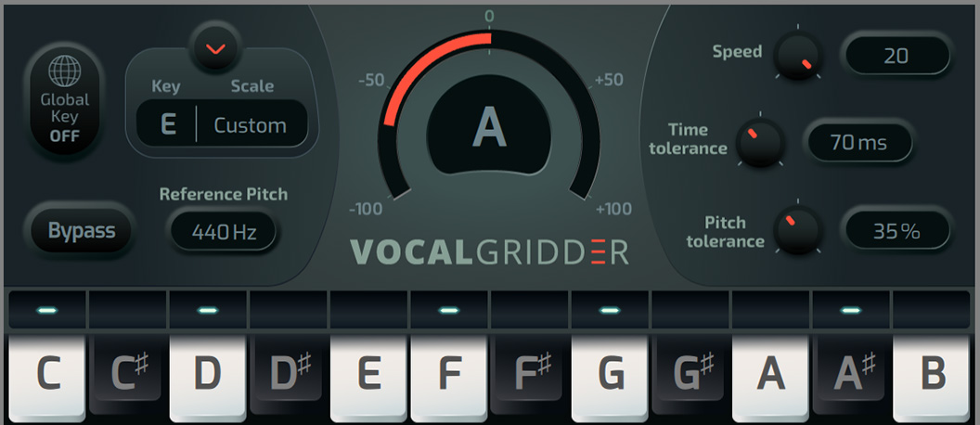Toggle the indicator above the C key
980x425 pixels.
pyautogui.click(x=47, y=310)
